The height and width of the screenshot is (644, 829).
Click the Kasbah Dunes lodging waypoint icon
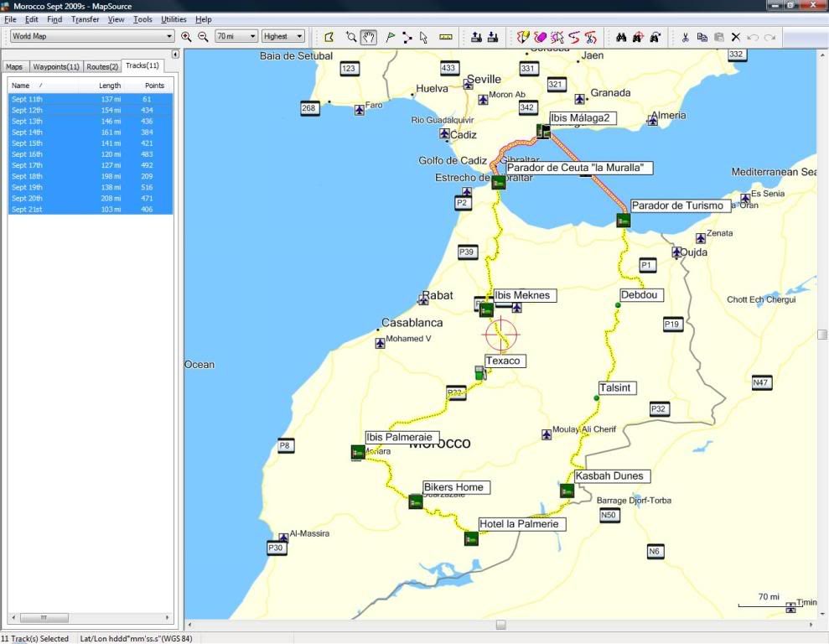point(567,491)
